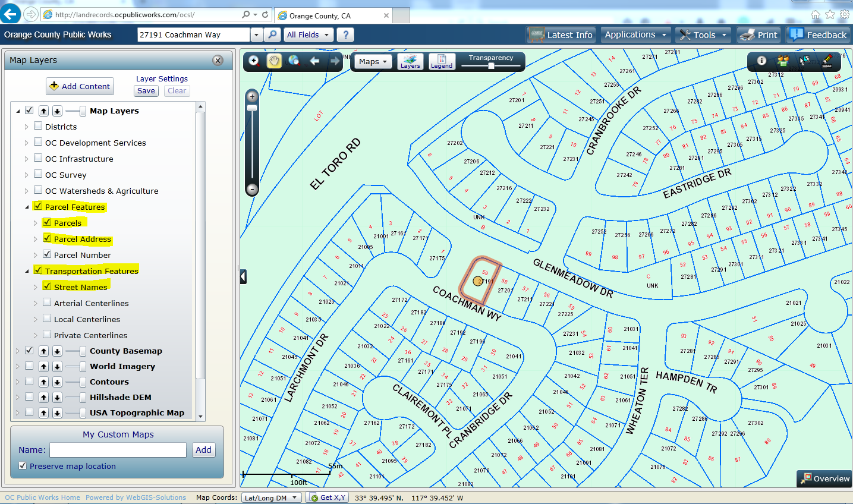Screen dimensions: 853x504
Task: Move Contours layer up
Action: (x=44, y=382)
